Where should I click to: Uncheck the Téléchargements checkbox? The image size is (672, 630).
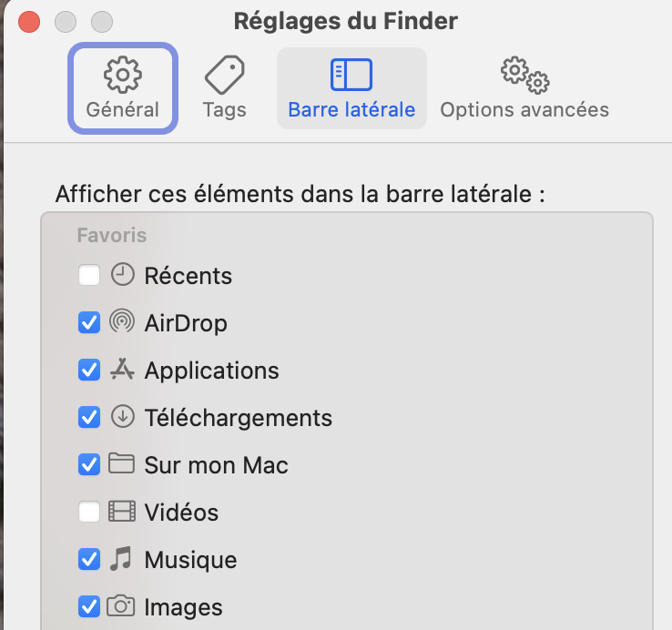coord(89,418)
